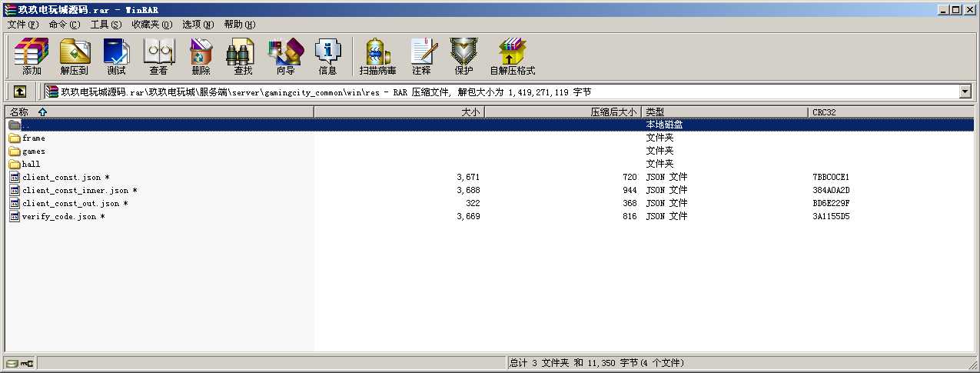Screen dimensions: 980x373
Task: Expand the archive path dropdown arrow
Action: tap(965, 92)
